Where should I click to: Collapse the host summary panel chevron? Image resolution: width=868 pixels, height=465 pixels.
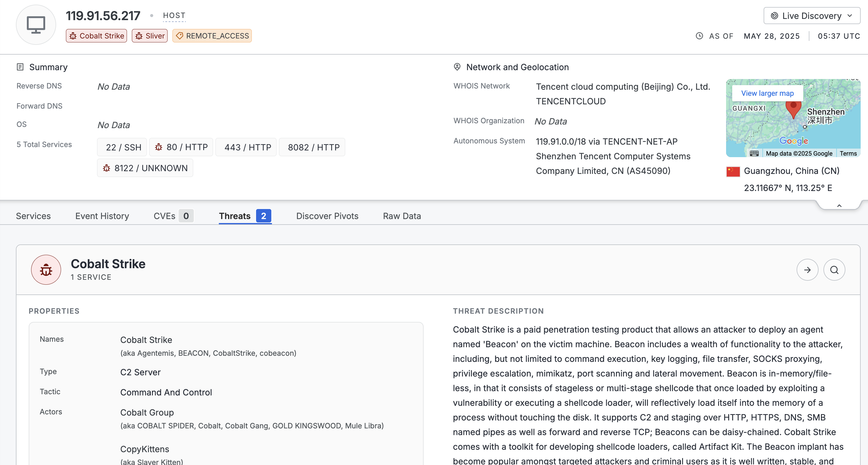coord(839,206)
